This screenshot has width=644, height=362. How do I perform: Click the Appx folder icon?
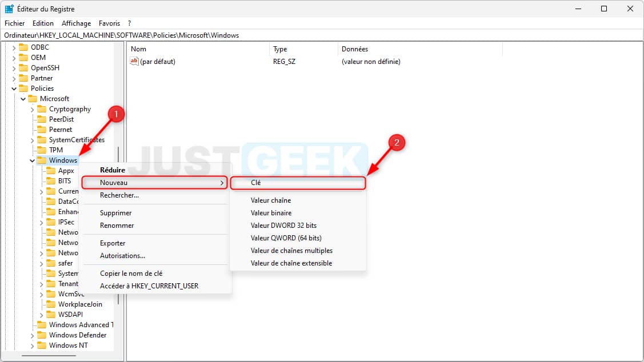coord(50,170)
